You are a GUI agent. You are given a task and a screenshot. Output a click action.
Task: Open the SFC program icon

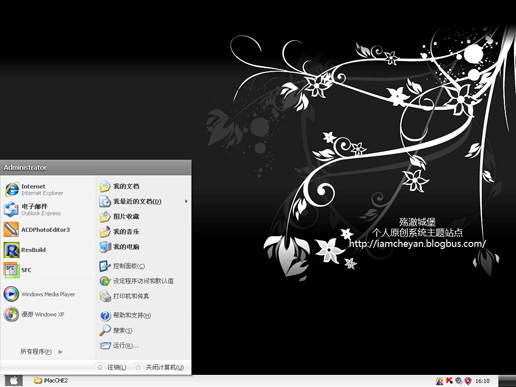11,270
